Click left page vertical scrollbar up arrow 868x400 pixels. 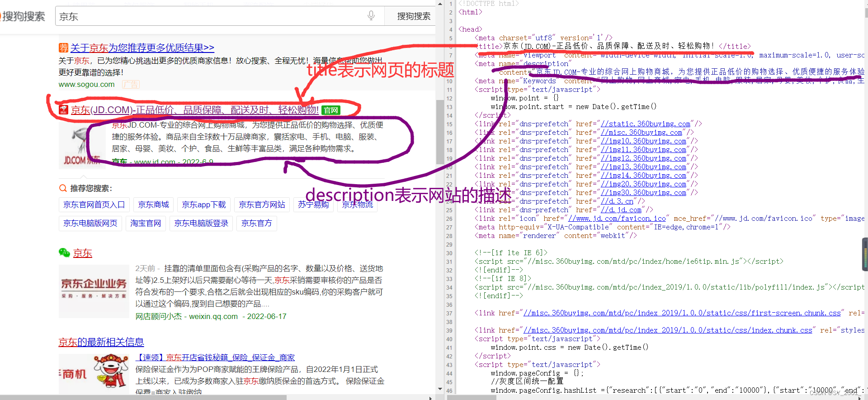(440, 4)
